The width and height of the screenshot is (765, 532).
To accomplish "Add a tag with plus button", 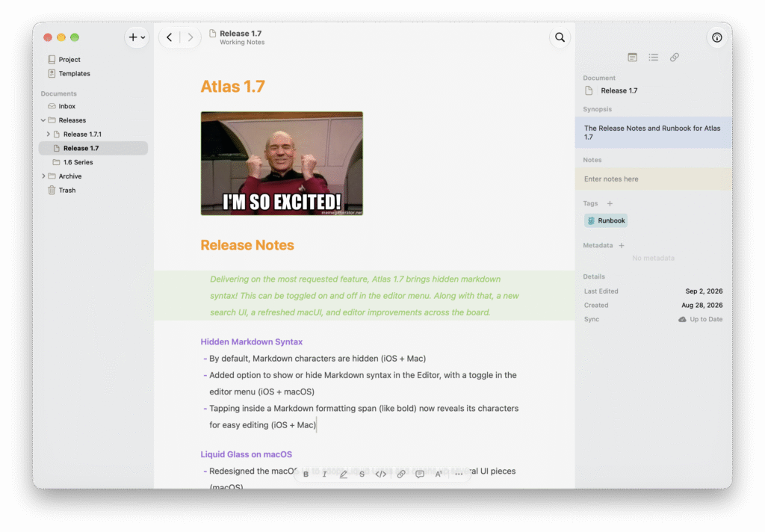I will pos(610,203).
